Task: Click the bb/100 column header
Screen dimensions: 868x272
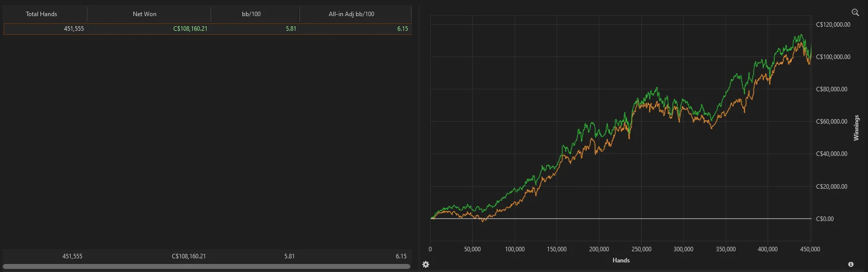Action: click(251, 14)
